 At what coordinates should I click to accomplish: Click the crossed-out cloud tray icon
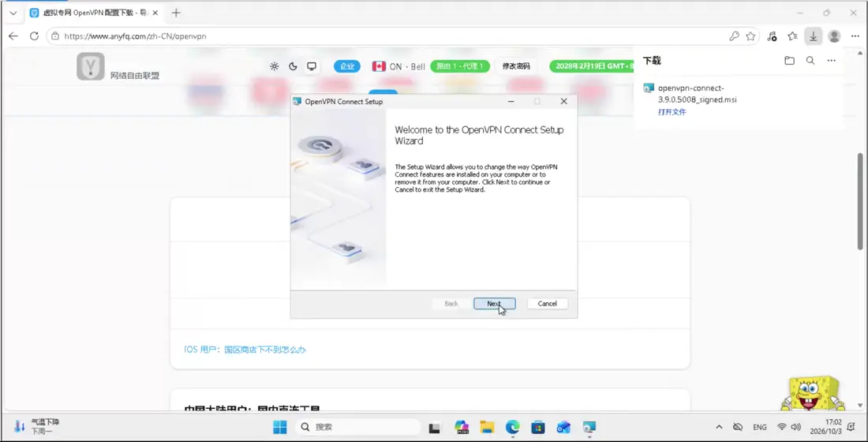(737, 427)
